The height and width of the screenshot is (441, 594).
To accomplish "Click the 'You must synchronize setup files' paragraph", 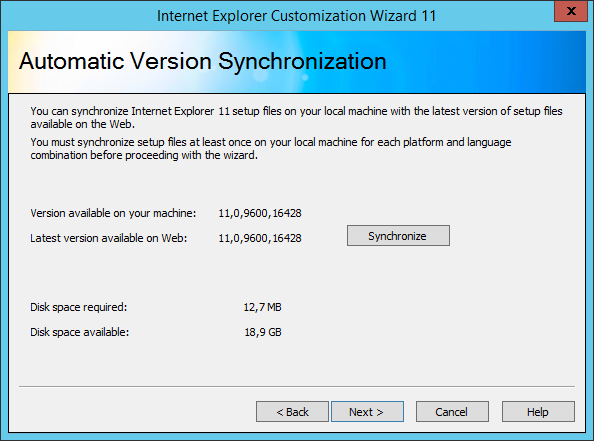I will click(x=271, y=149).
